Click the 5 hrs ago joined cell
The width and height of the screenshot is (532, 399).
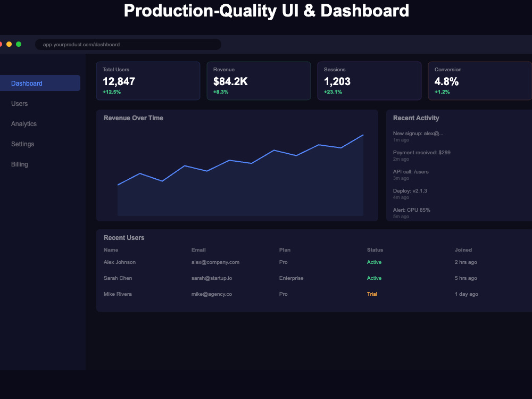pyautogui.click(x=466, y=278)
